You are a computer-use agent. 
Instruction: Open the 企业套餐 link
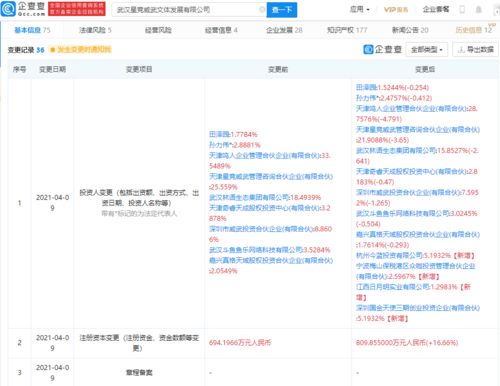[x=436, y=9]
